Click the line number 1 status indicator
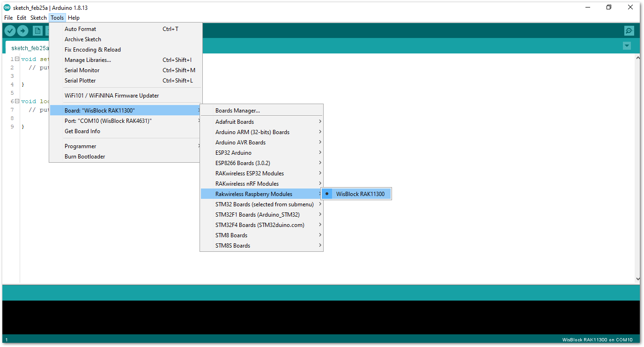Image resolution: width=644 pixels, height=347 pixels. [x=7, y=340]
